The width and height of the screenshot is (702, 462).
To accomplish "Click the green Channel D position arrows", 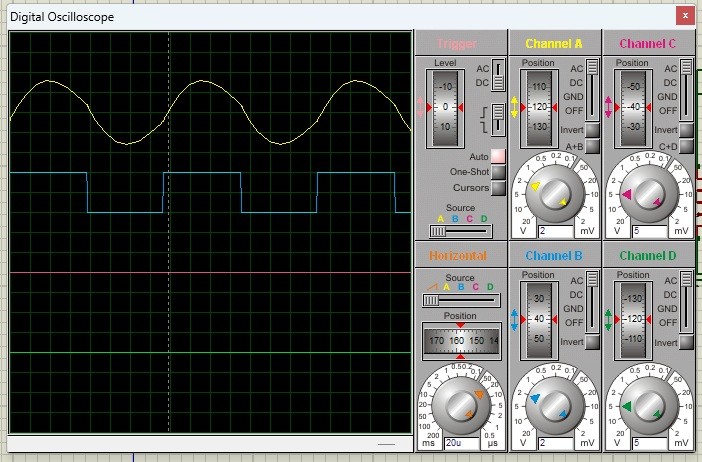I will [x=608, y=320].
